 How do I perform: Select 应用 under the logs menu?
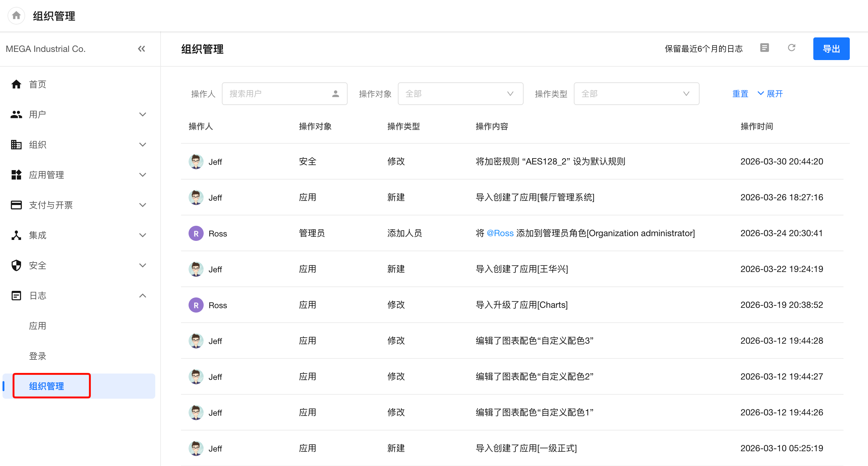click(37, 326)
